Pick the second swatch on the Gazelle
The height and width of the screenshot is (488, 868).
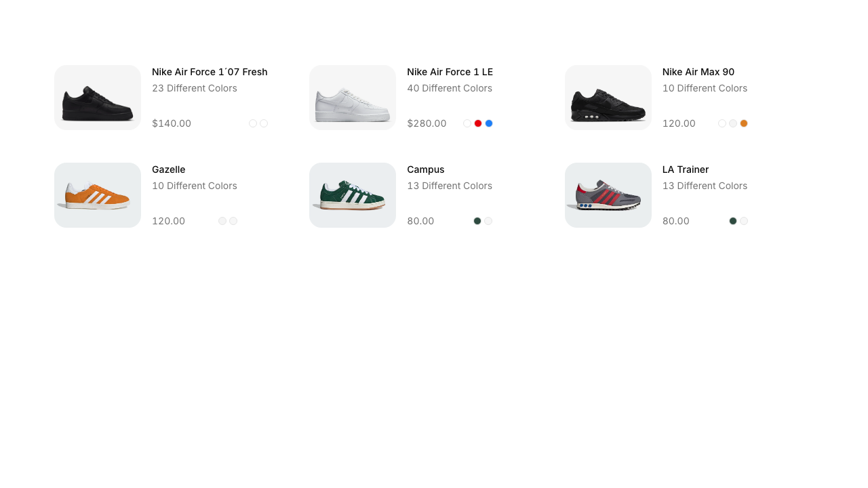point(233,221)
